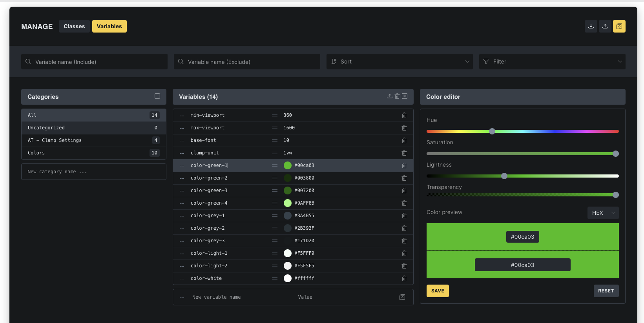Delete the max-viewport variable
644x323 pixels.
coord(404,128)
